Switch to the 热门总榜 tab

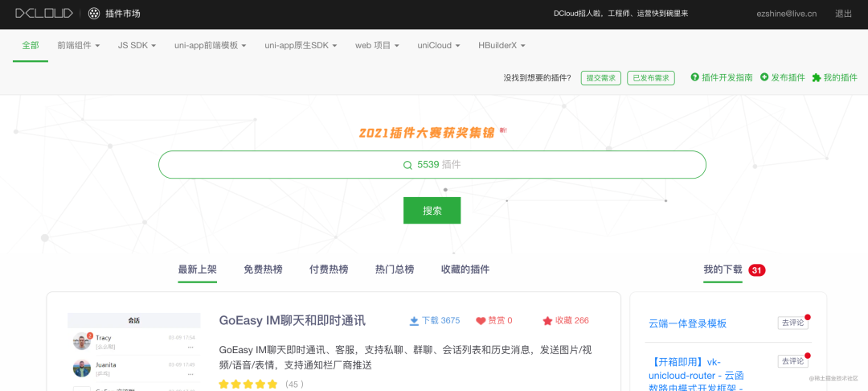pyautogui.click(x=395, y=270)
